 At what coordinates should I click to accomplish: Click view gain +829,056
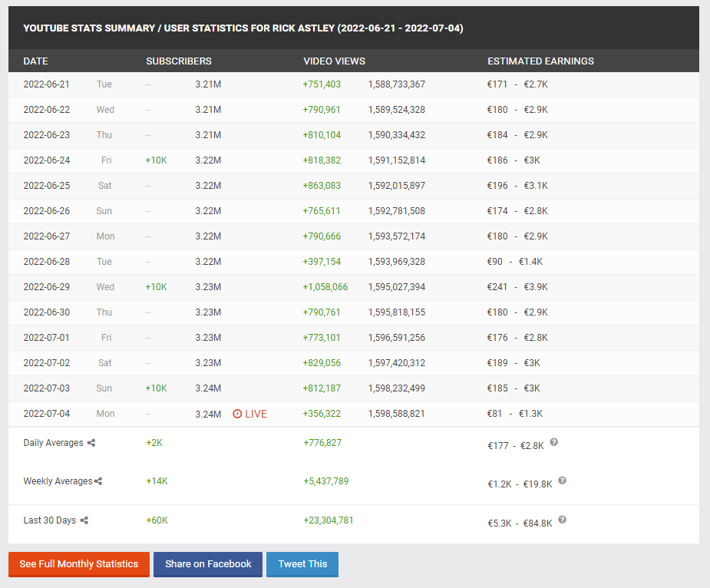click(322, 363)
